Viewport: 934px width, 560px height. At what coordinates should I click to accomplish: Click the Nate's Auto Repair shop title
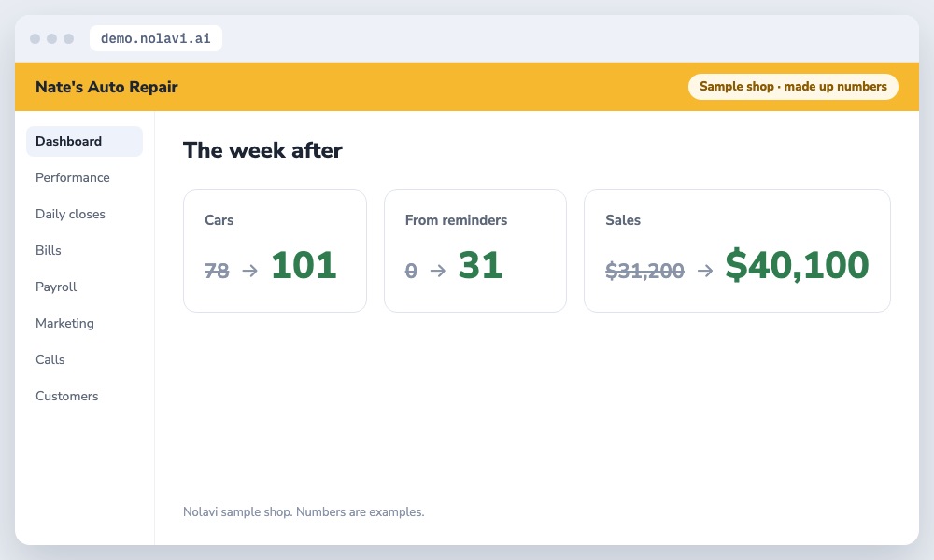pyautogui.click(x=106, y=87)
